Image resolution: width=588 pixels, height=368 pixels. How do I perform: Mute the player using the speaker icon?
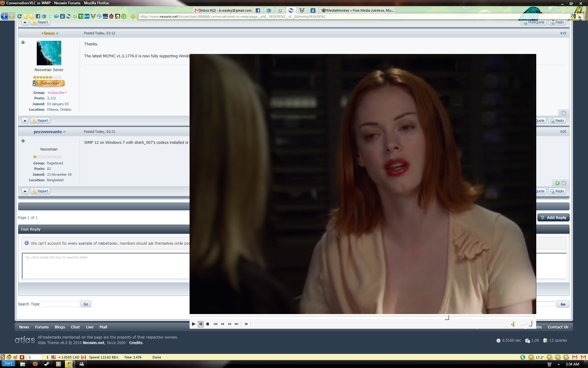pos(513,324)
